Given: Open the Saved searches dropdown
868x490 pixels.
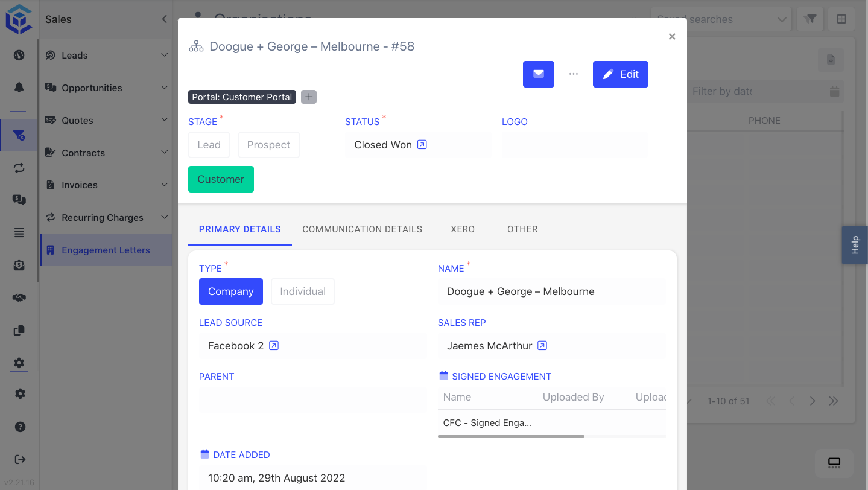Looking at the screenshot, I should 721,19.
